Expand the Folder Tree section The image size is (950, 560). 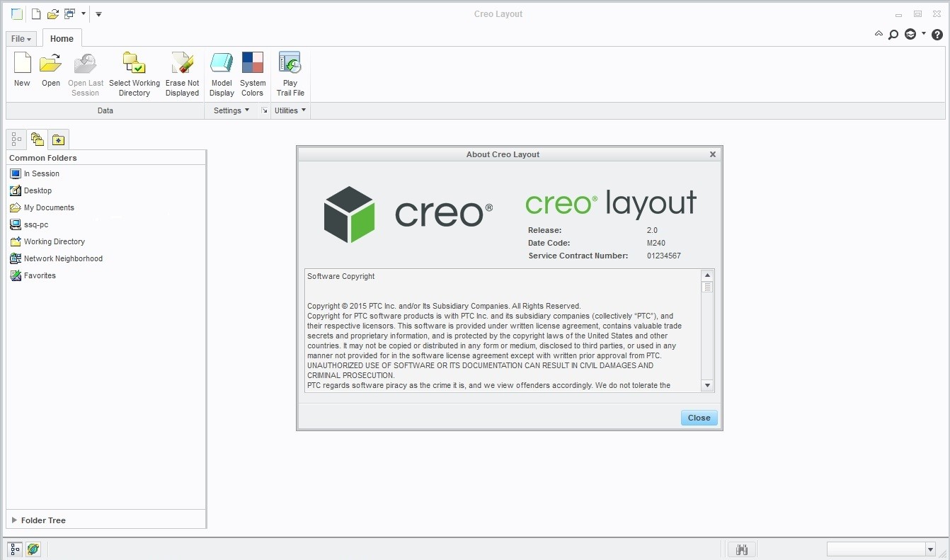pyautogui.click(x=14, y=520)
